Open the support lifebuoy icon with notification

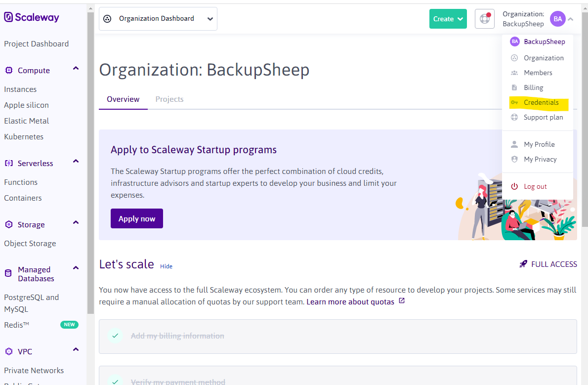tap(485, 19)
